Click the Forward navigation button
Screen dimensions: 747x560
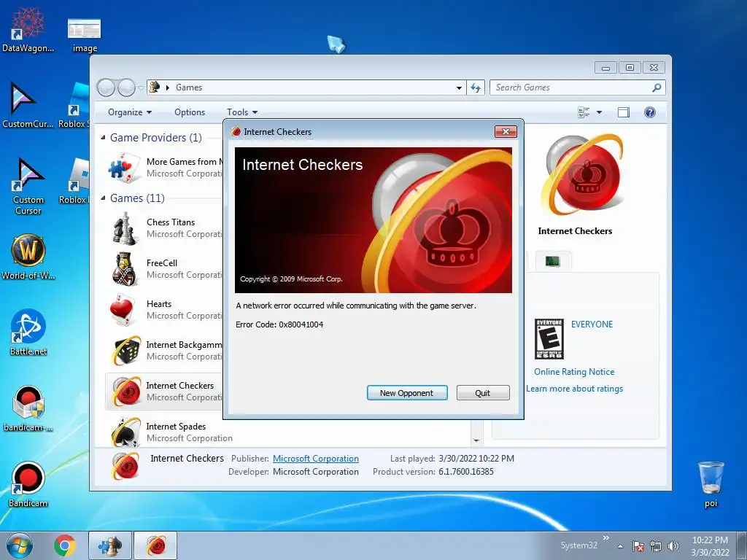coord(126,87)
